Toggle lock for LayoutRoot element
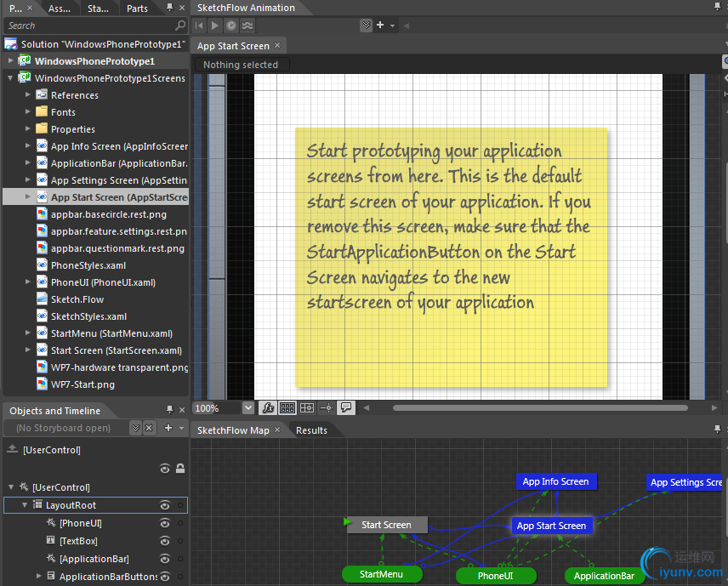Screen dimensions: 728x586 179,505
